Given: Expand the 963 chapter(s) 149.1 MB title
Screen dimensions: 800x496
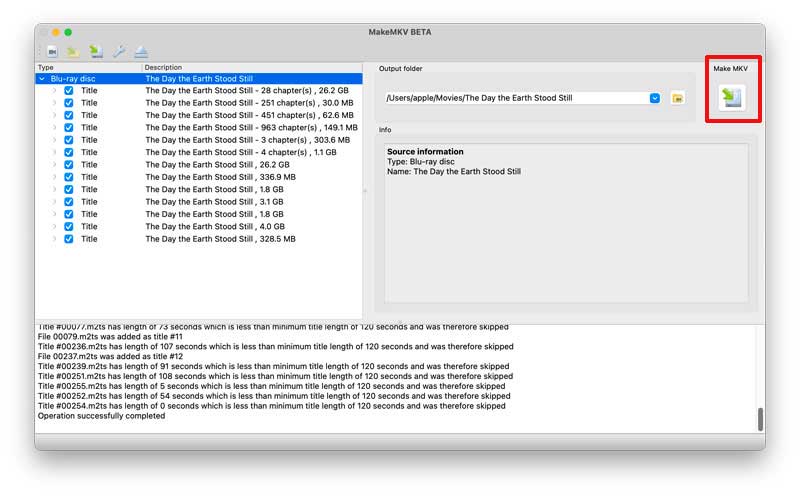Looking at the screenshot, I should coord(55,127).
